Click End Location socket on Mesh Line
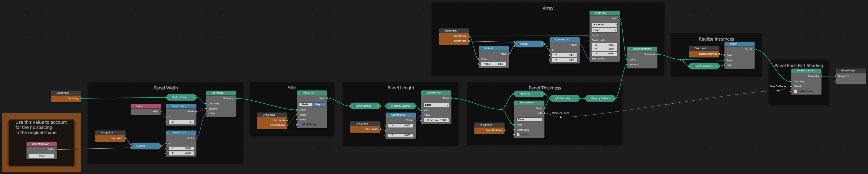868x174 pixels. click(x=589, y=59)
